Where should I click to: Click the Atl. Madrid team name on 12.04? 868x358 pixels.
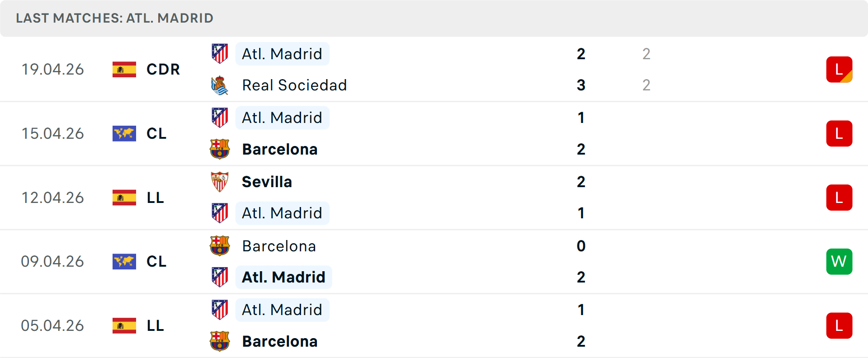point(282,213)
